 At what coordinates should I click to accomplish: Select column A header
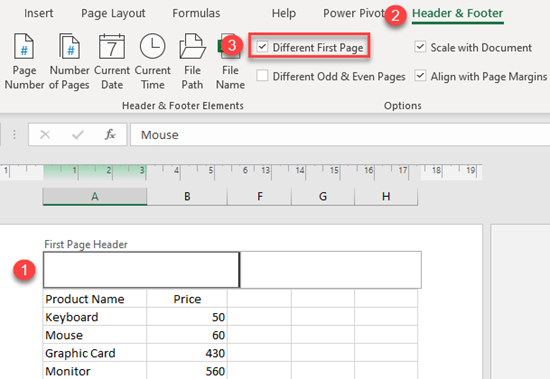(95, 197)
